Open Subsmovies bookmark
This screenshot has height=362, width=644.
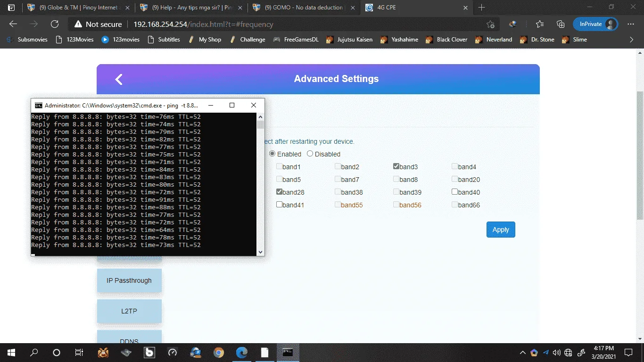coord(28,40)
